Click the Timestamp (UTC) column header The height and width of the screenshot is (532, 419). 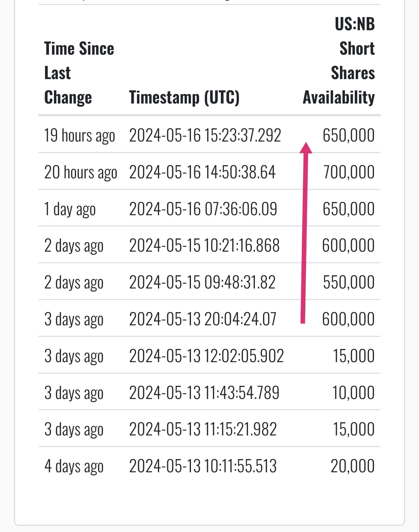184,97
